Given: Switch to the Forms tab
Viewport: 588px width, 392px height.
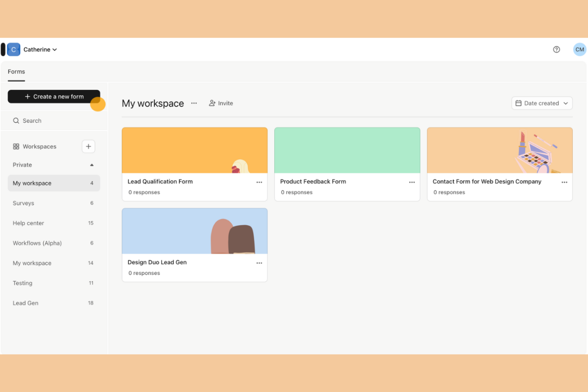Looking at the screenshot, I should tap(16, 71).
